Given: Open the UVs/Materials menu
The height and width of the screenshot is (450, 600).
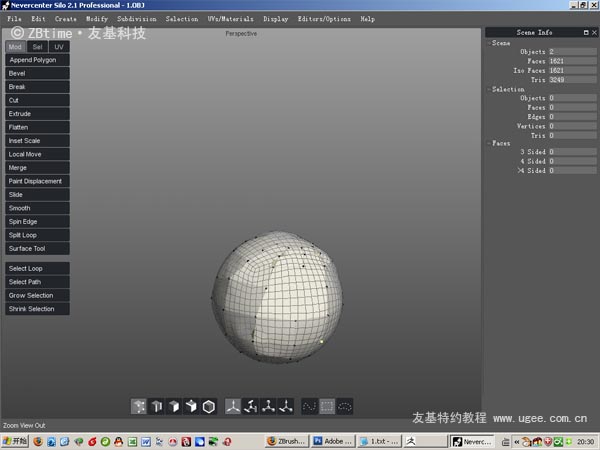Looking at the screenshot, I should [x=230, y=19].
